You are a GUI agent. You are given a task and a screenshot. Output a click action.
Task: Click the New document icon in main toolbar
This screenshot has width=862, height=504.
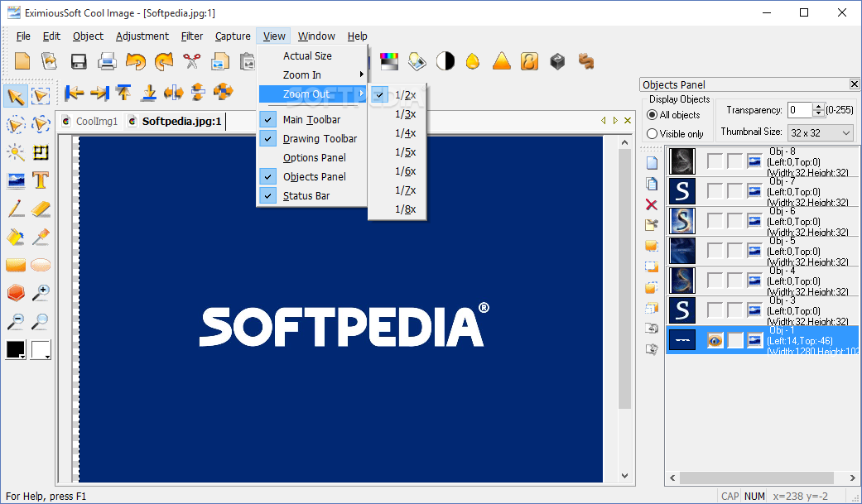point(22,61)
